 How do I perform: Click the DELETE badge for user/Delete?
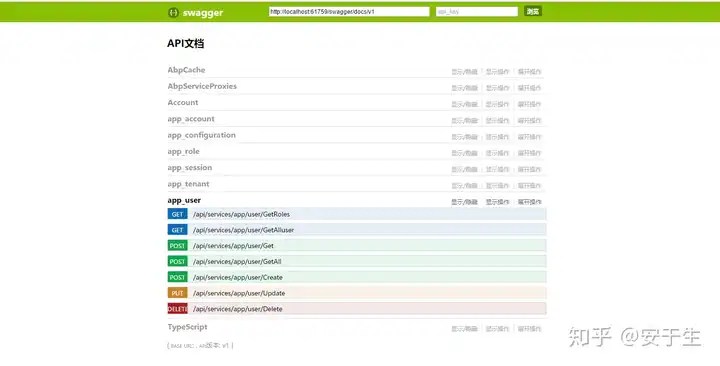(177, 309)
